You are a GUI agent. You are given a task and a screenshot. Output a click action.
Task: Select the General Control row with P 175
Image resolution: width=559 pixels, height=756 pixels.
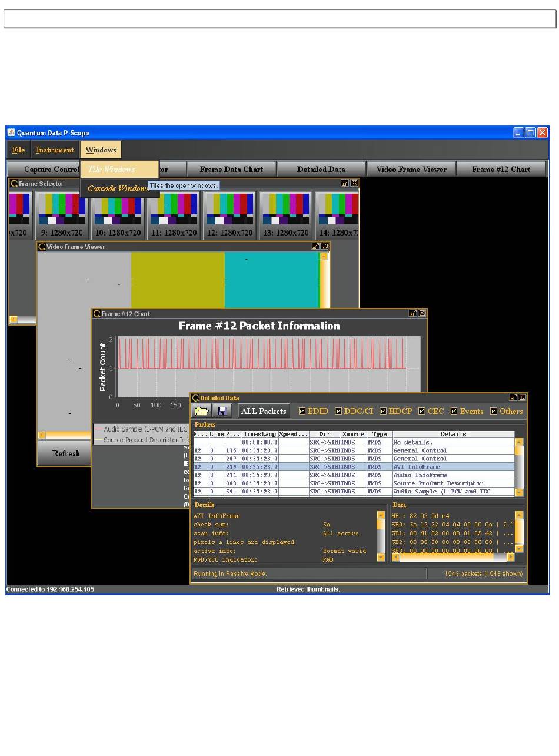click(x=354, y=450)
